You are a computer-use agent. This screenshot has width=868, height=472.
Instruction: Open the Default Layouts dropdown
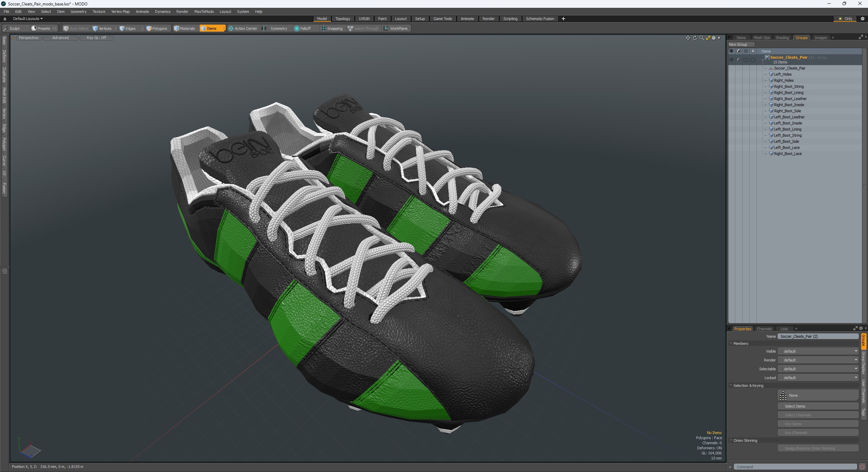click(x=27, y=19)
